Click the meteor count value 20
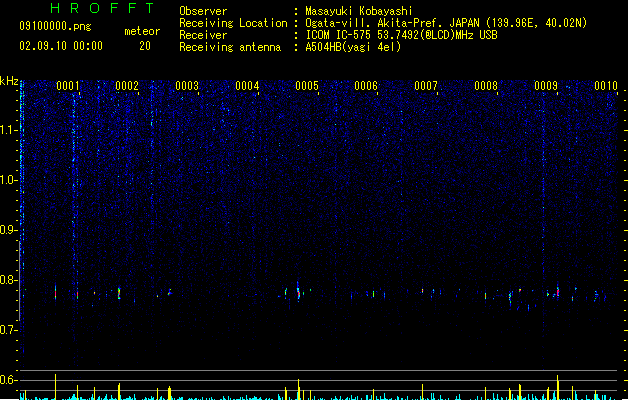This screenshot has width=629, height=400. [145, 46]
